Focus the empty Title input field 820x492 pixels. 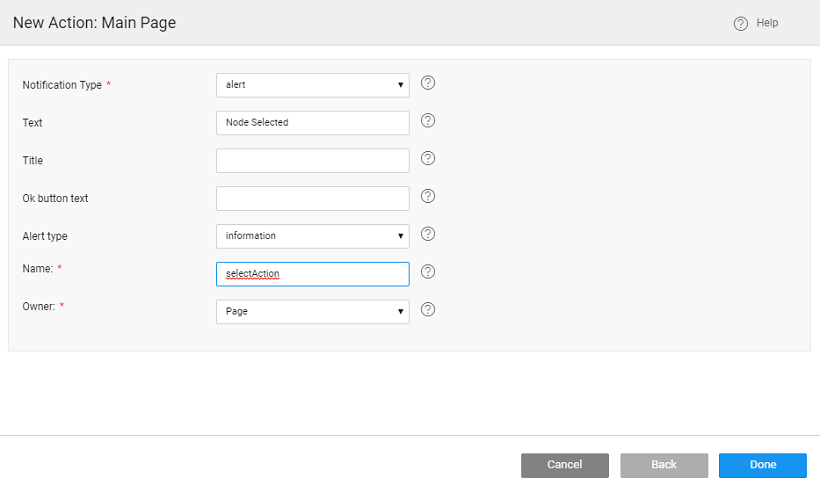coord(312,160)
